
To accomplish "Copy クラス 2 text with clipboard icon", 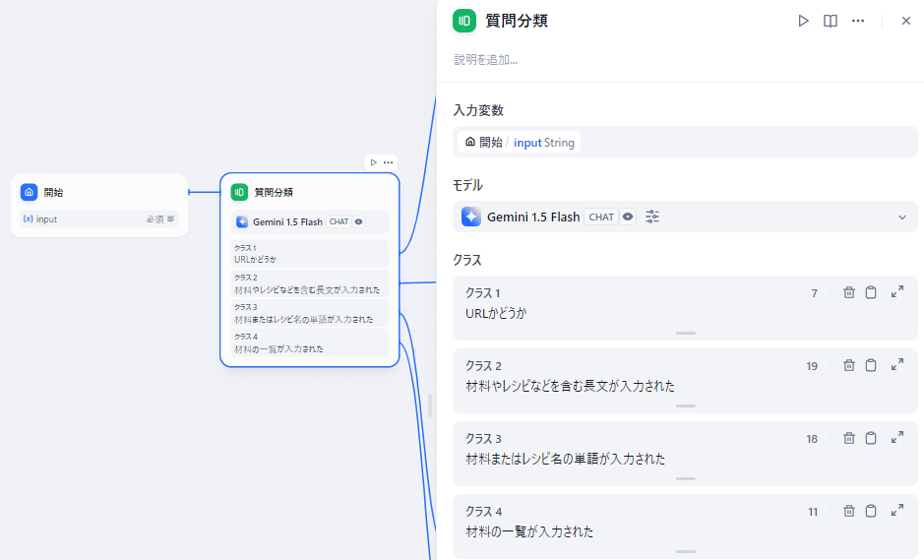I will coord(871,365).
